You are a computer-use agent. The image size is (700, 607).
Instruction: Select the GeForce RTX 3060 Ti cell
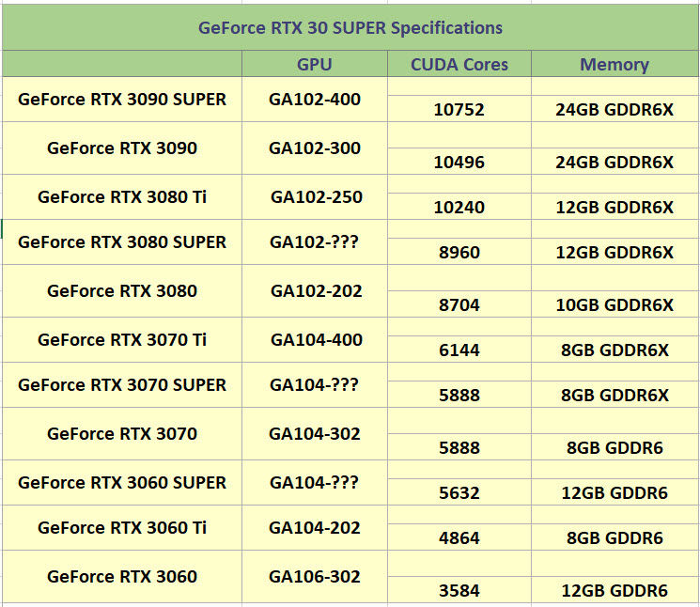(122, 527)
